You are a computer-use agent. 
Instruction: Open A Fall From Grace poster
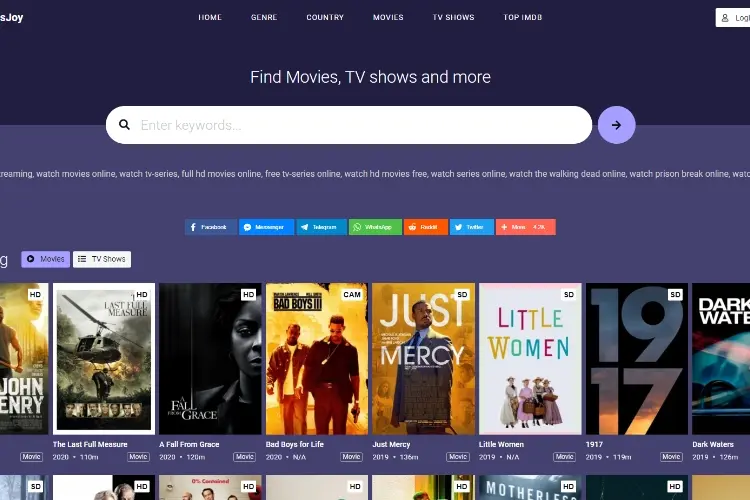click(x=210, y=359)
